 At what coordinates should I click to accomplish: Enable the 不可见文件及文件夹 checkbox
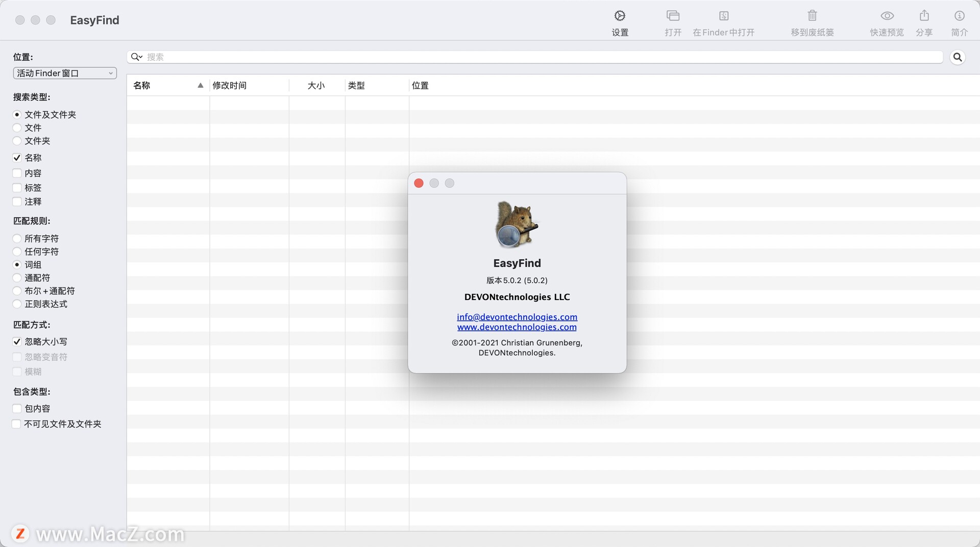[16, 424]
